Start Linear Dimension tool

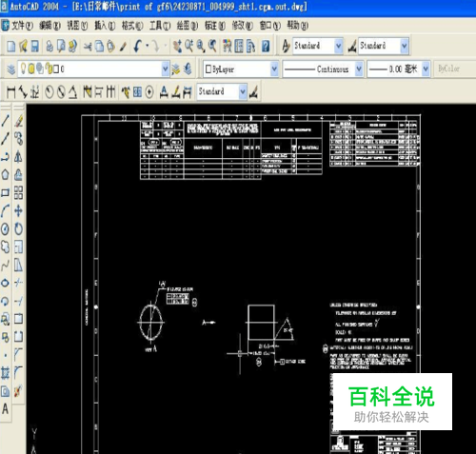pyautogui.click(x=11, y=92)
